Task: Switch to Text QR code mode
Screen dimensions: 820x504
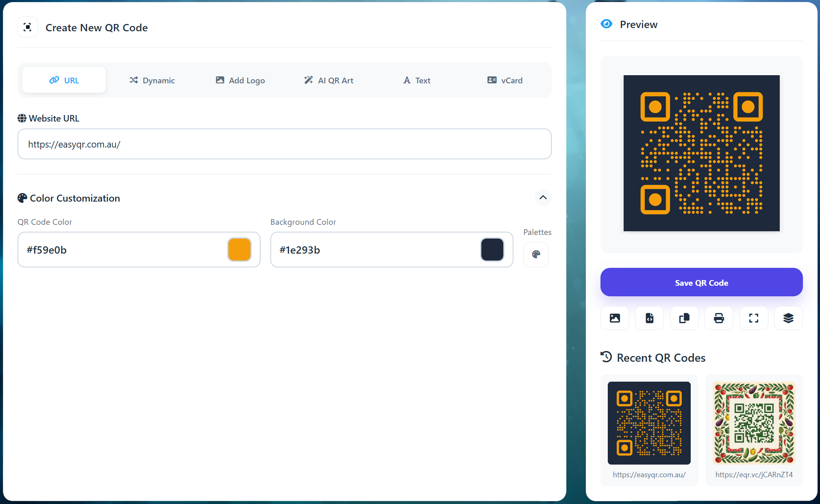Action: coord(416,80)
